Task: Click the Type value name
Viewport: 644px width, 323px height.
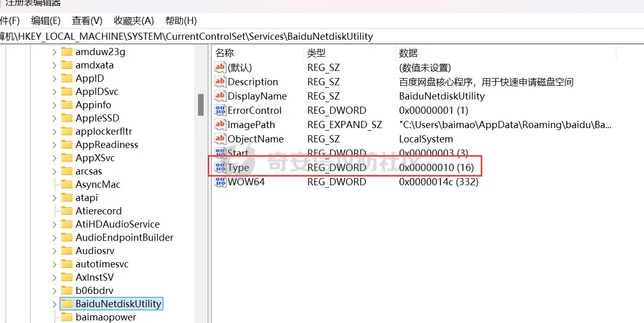Action: [x=238, y=167]
